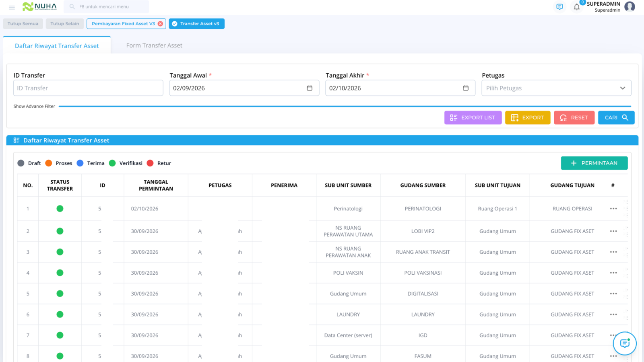Expand Show Advance Filter

[x=34, y=107]
